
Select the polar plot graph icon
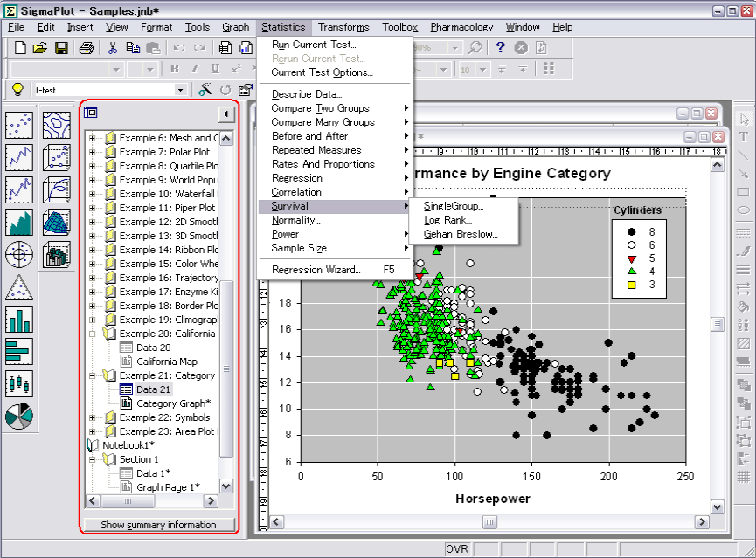[x=19, y=255]
